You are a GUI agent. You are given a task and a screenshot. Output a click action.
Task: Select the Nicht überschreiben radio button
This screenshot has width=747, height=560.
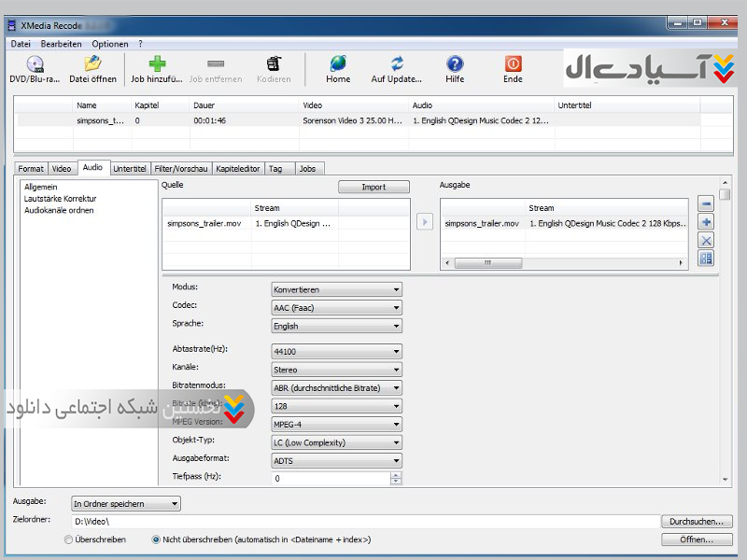click(x=156, y=539)
